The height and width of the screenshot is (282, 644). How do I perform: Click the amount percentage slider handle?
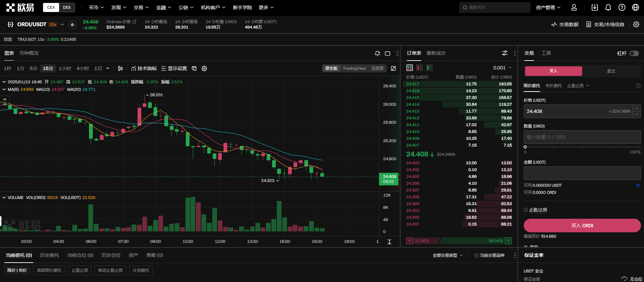(525, 147)
